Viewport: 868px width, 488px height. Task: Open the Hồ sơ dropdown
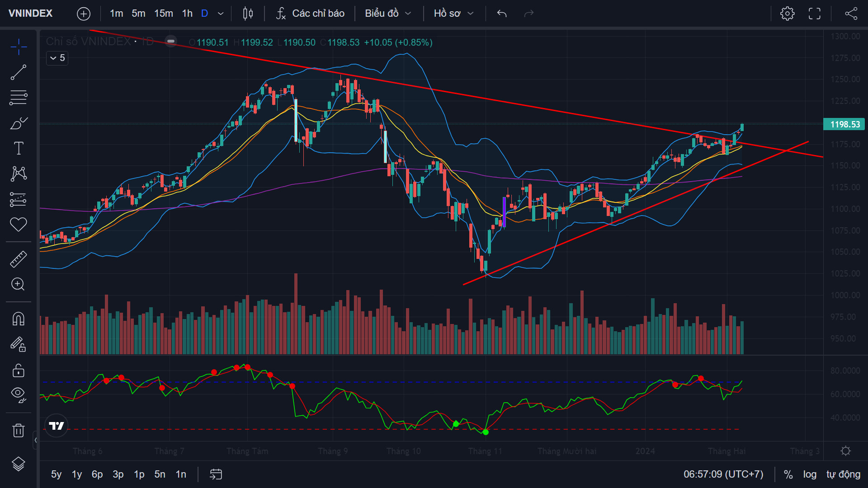[454, 14]
